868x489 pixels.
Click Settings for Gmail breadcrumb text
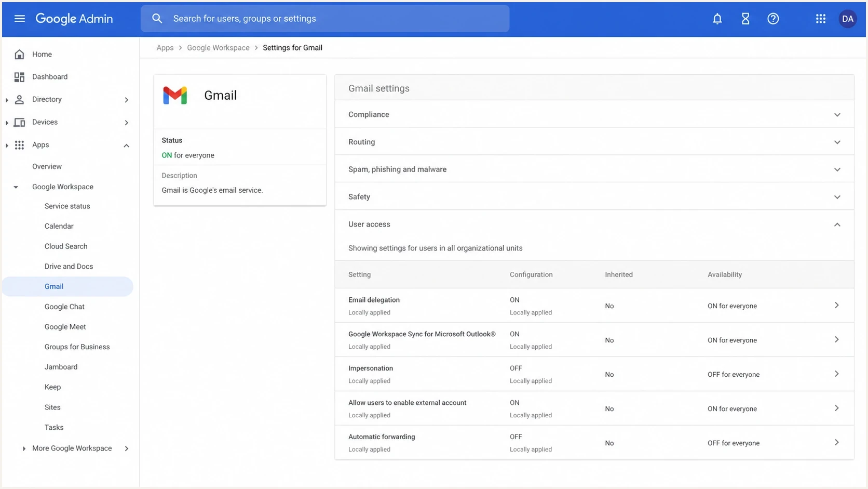pyautogui.click(x=292, y=48)
